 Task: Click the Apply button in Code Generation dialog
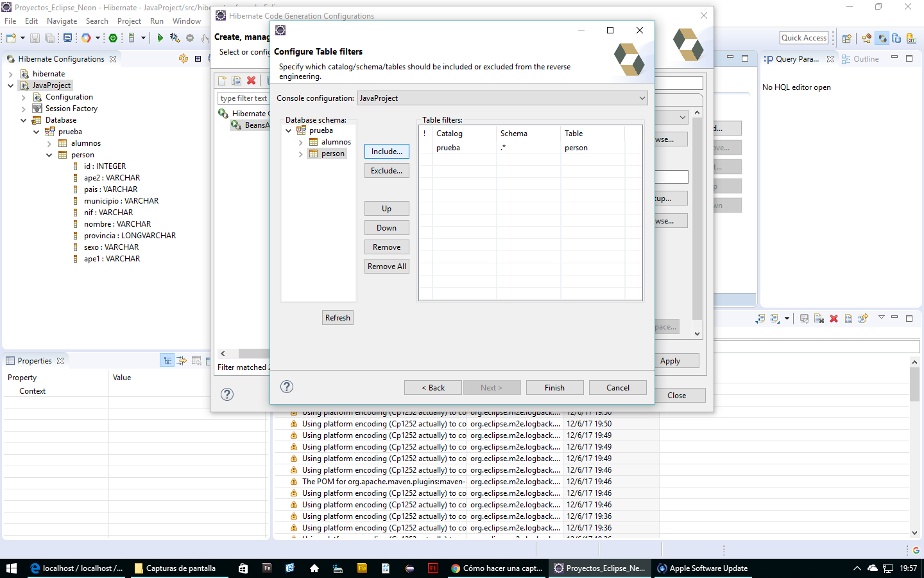[x=671, y=361]
